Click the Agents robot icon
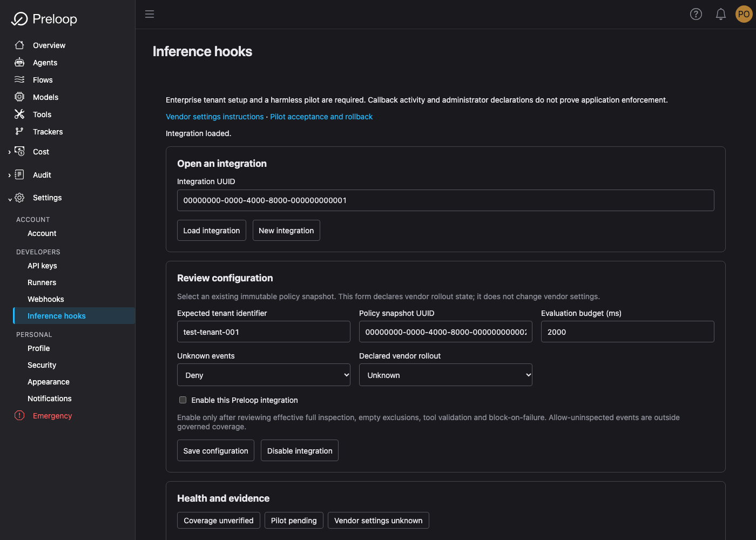This screenshot has width=756, height=540. (x=19, y=63)
